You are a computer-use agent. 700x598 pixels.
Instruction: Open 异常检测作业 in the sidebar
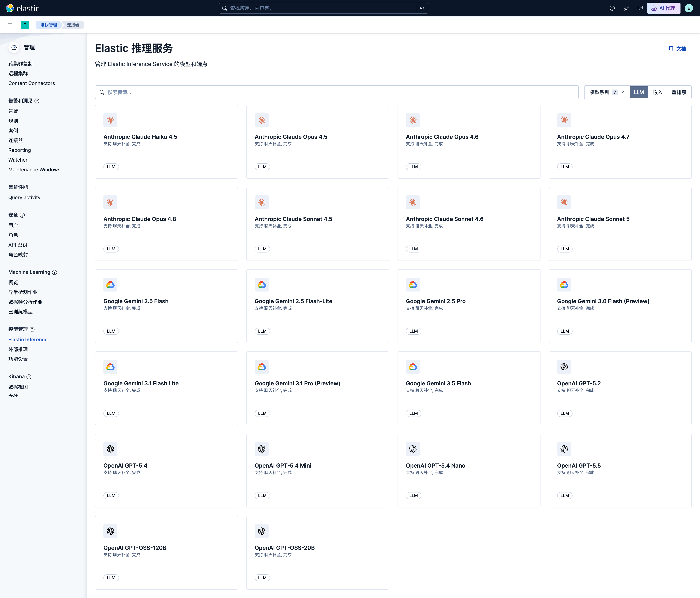point(23,292)
